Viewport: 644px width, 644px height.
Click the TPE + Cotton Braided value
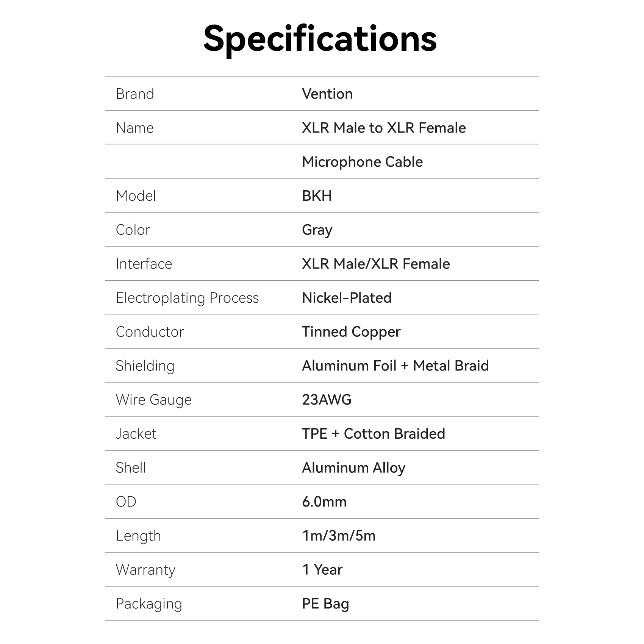pyautogui.click(x=374, y=434)
